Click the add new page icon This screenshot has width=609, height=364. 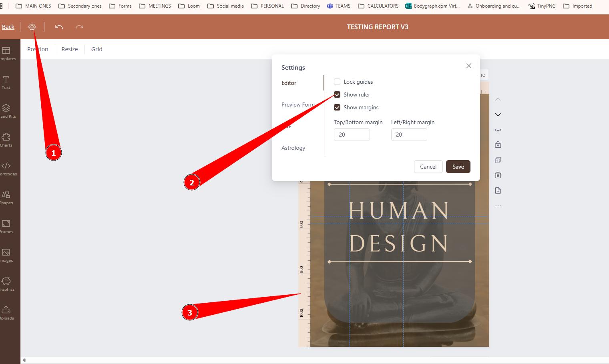(498, 191)
